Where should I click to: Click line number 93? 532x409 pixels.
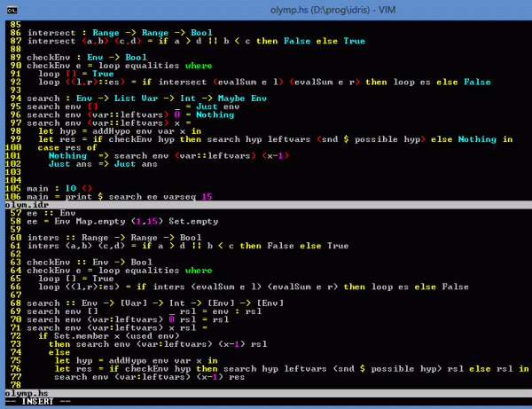pyautogui.click(x=16, y=90)
